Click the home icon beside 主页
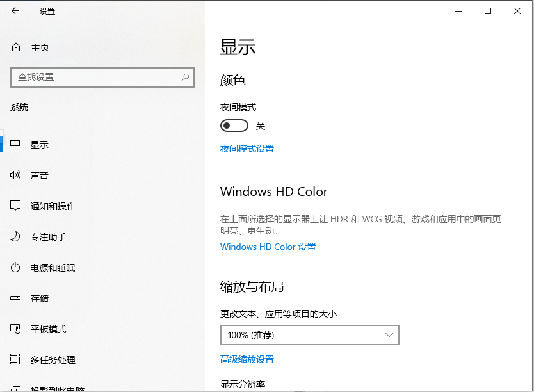Screen dimensions: 534x392 click(16, 47)
